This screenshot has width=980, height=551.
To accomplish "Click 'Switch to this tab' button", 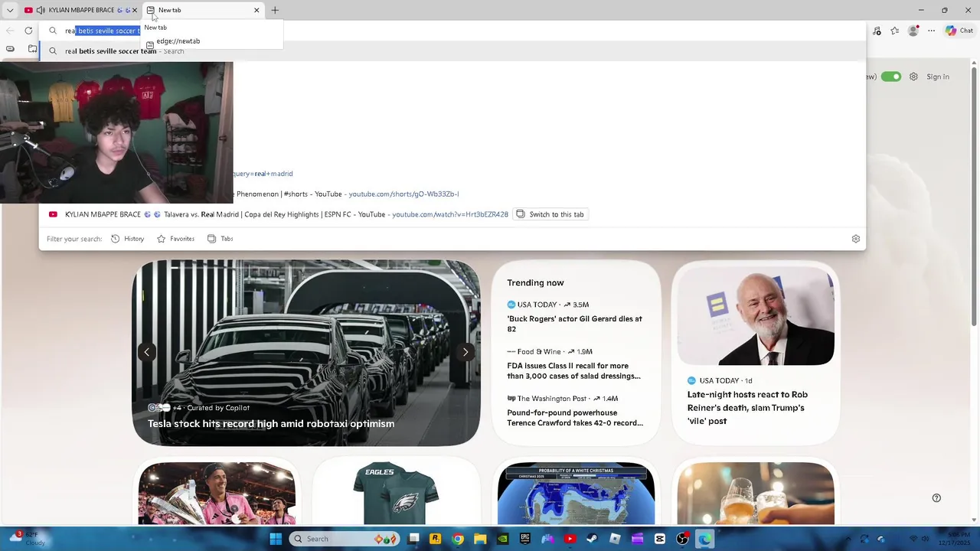I will click(x=550, y=214).
